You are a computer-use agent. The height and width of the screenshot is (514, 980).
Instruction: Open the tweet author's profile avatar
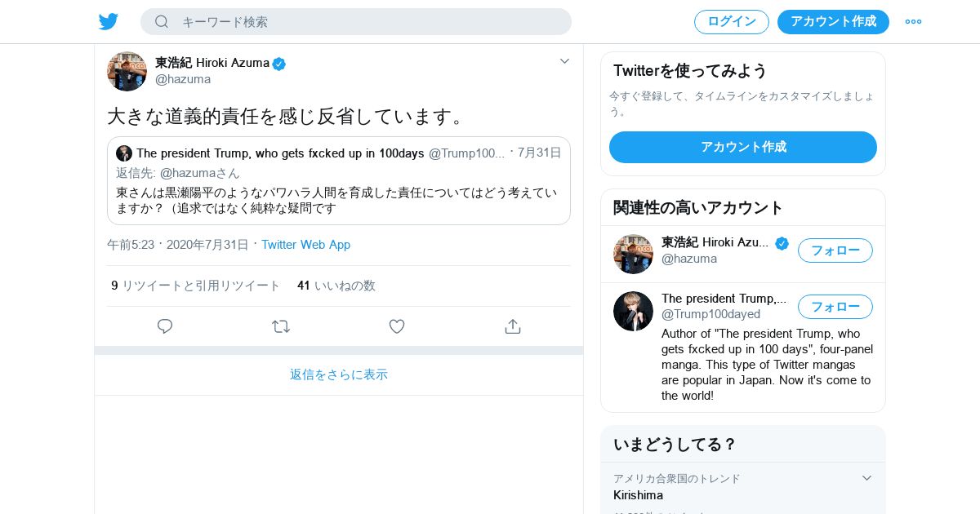pos(127,71)
